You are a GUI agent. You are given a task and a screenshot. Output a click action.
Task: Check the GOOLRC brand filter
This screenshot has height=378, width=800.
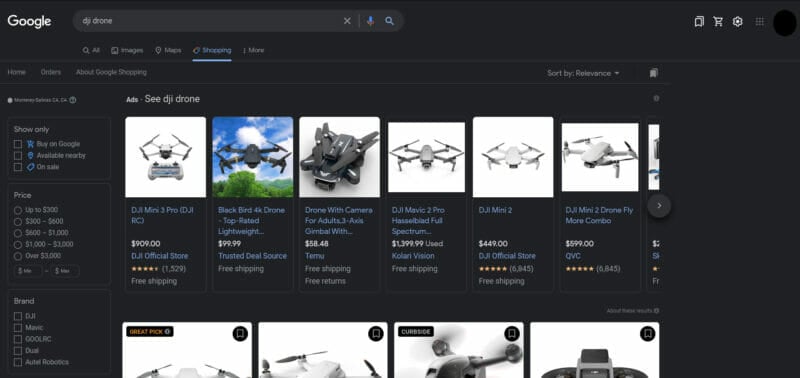[x=18, y=339]
